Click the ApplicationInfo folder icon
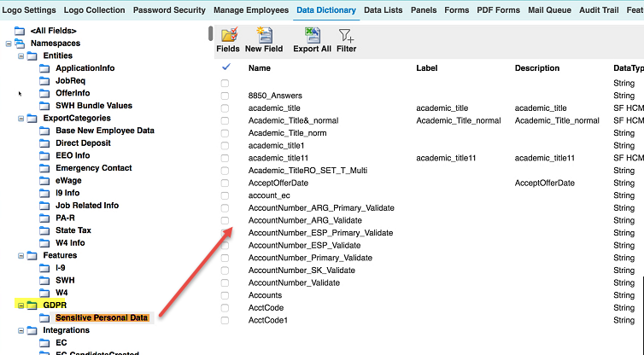The width and height of the screenshot is (644, 355). (x=44, y=68)
